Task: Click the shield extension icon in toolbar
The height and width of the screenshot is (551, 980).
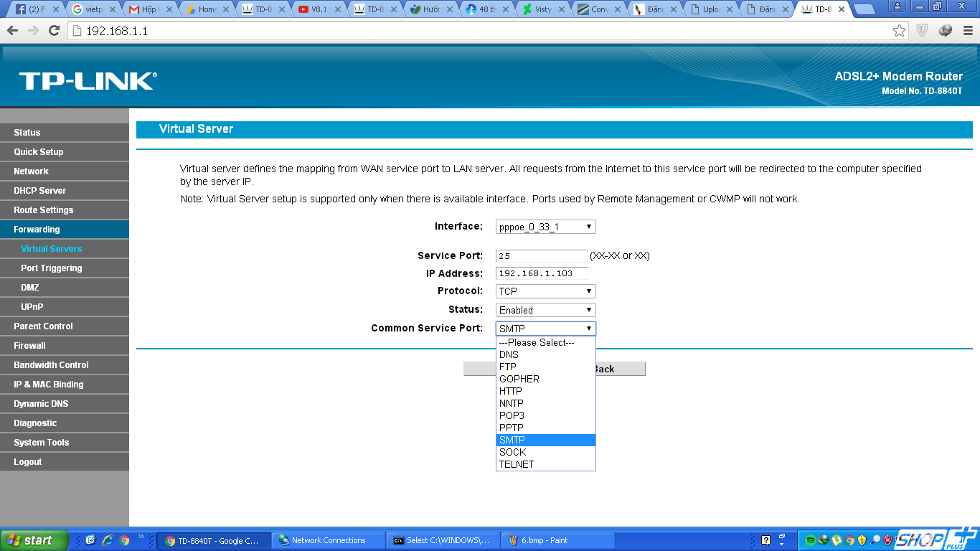Action: [923, 31]
